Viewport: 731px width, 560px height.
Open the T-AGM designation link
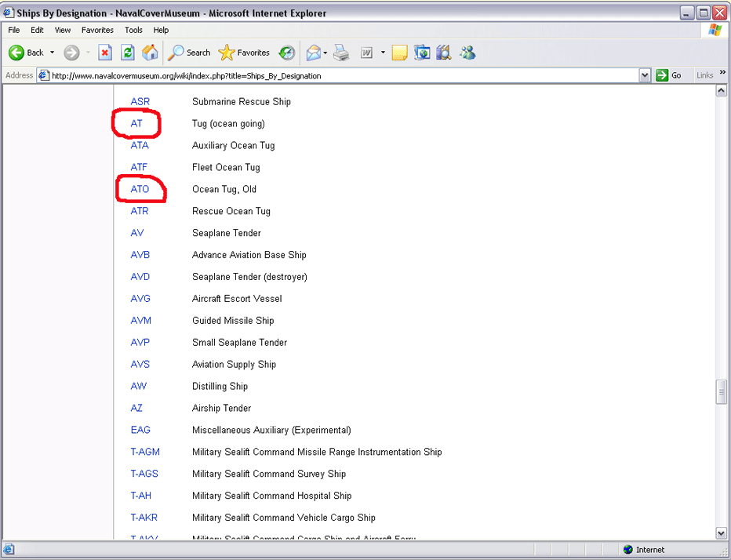(x=145, y=452)
